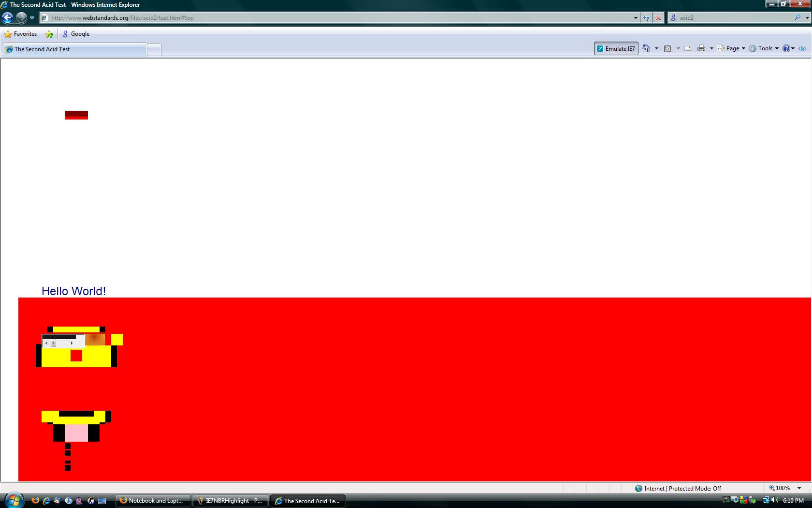Open the Google favorites bar link
Image resolution: width=812 pixels, height=508 pixels.
click(76, 34)
